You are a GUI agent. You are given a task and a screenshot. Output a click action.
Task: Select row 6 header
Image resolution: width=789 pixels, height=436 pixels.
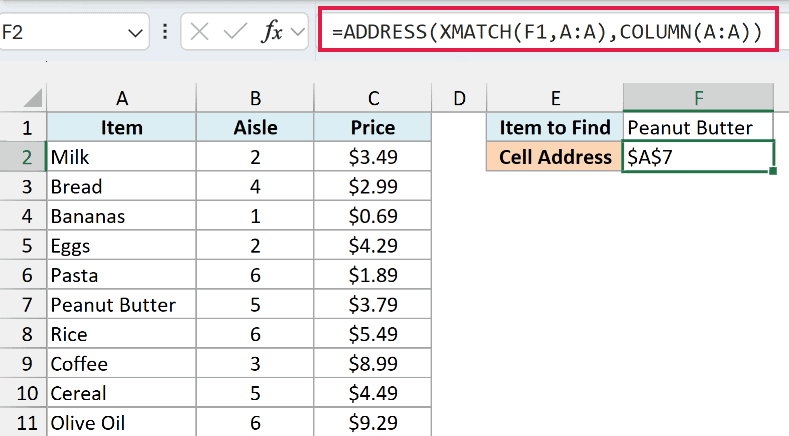coord(23,275)
